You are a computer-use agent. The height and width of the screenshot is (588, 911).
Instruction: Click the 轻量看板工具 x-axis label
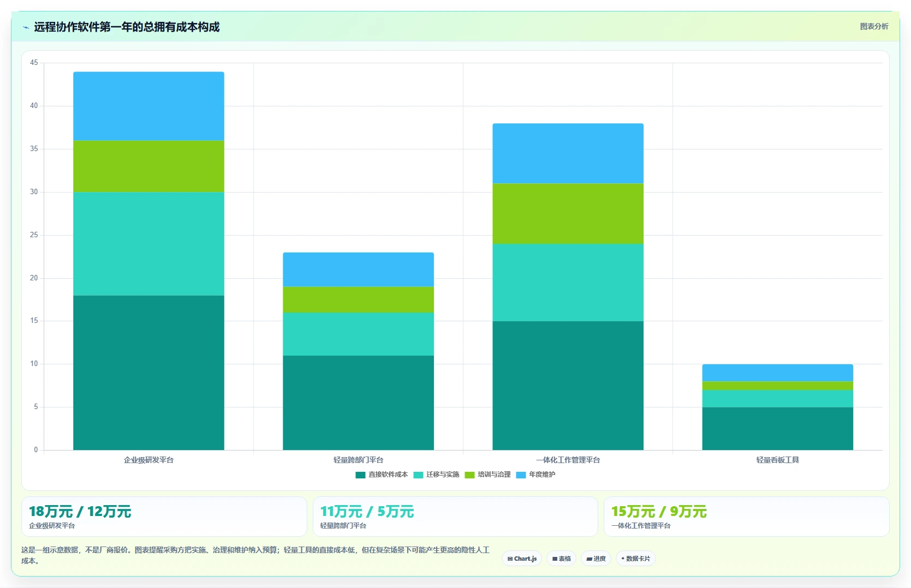(777, 460)
